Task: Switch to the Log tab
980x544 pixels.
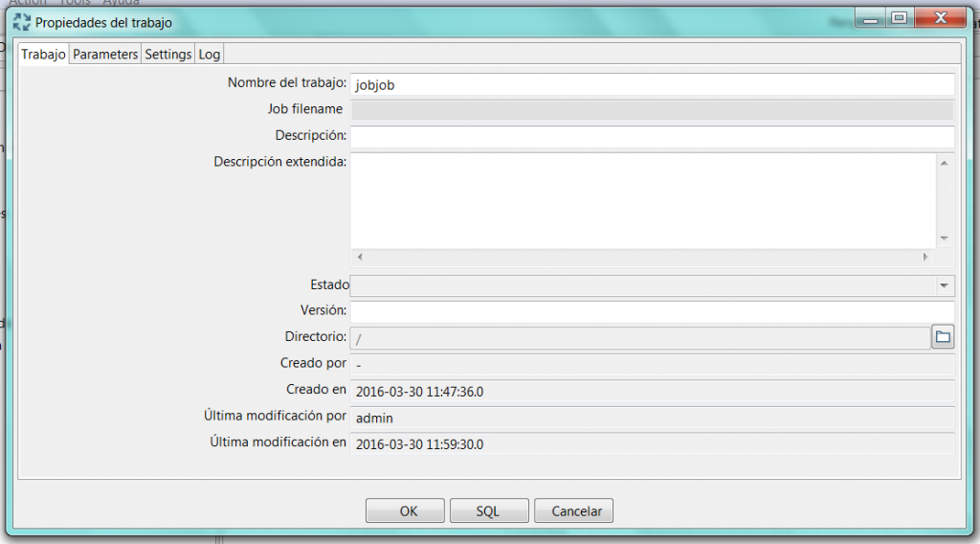Action: click(210, 55)
